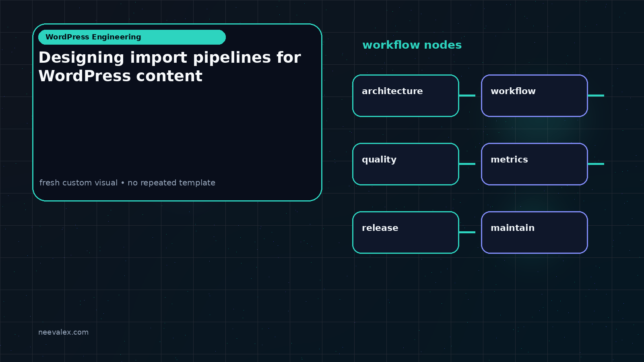This screenshot has height=362, width=644.
Task: Choose the release node
Action: [x=406, y=232]
